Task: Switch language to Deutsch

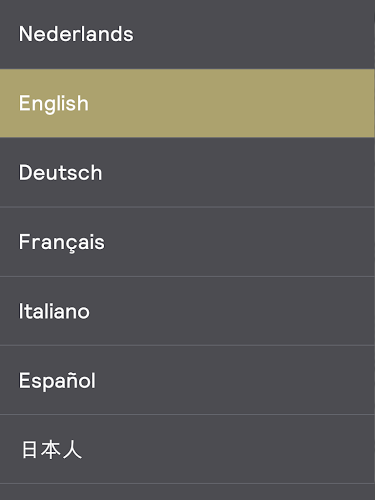Action: pos(187,172)
